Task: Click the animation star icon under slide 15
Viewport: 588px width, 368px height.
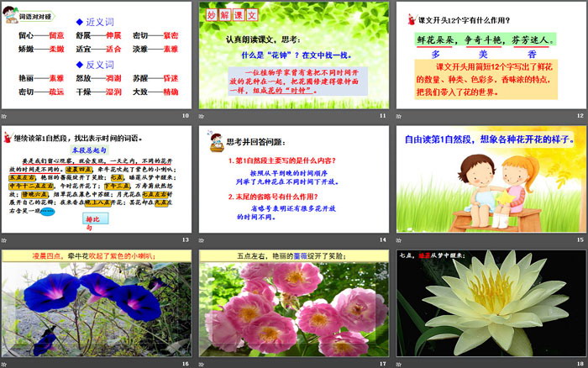Action: 399,240
